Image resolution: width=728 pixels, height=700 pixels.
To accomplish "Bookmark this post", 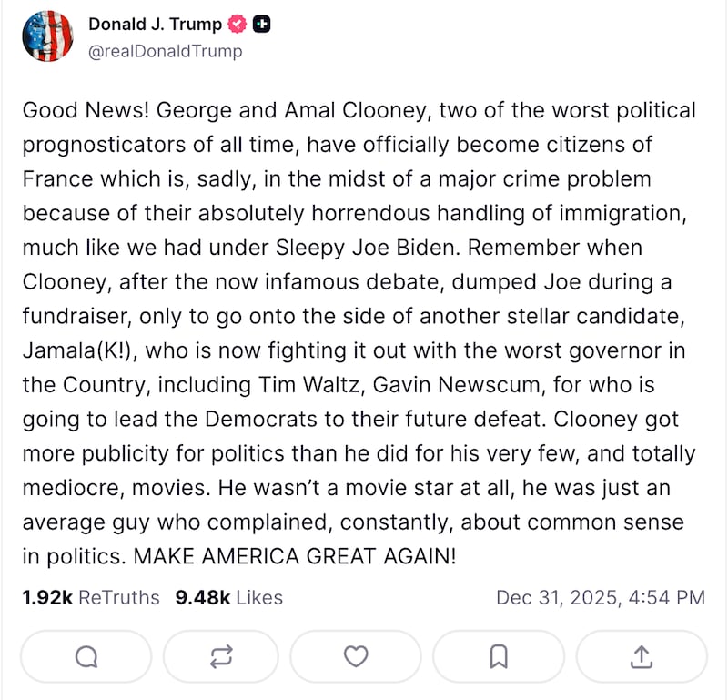I will click(499, 656).
